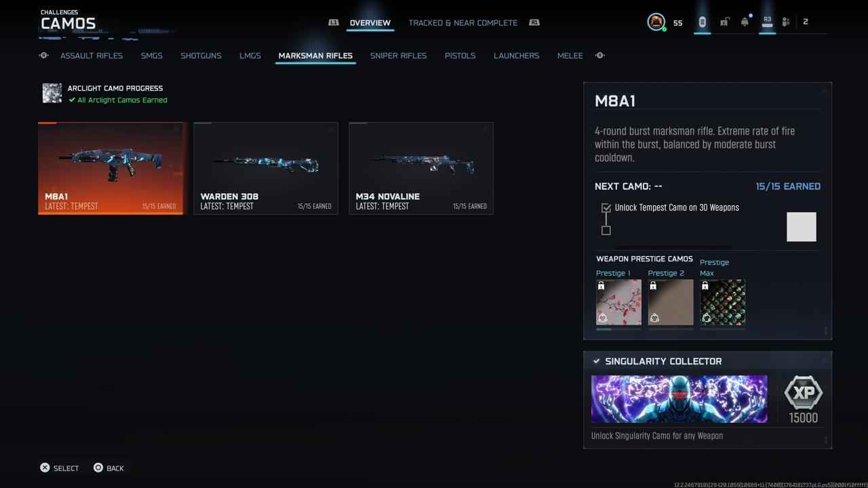The width and height of the screenshot is (868, 488).
Task: Click the unlock tokens padlock icon
Action: click(x=724, y=22)
